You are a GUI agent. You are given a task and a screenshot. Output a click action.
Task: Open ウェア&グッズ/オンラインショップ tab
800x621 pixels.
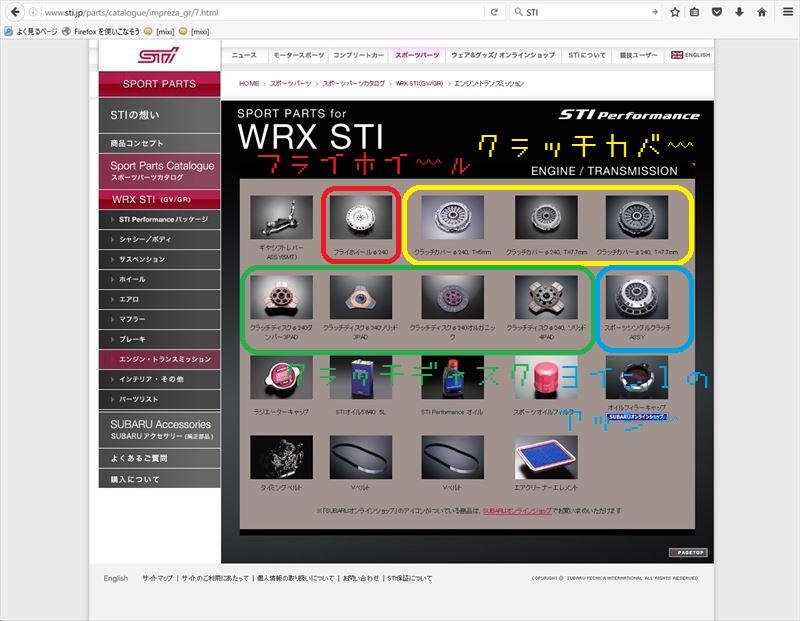tap(503, 55)
